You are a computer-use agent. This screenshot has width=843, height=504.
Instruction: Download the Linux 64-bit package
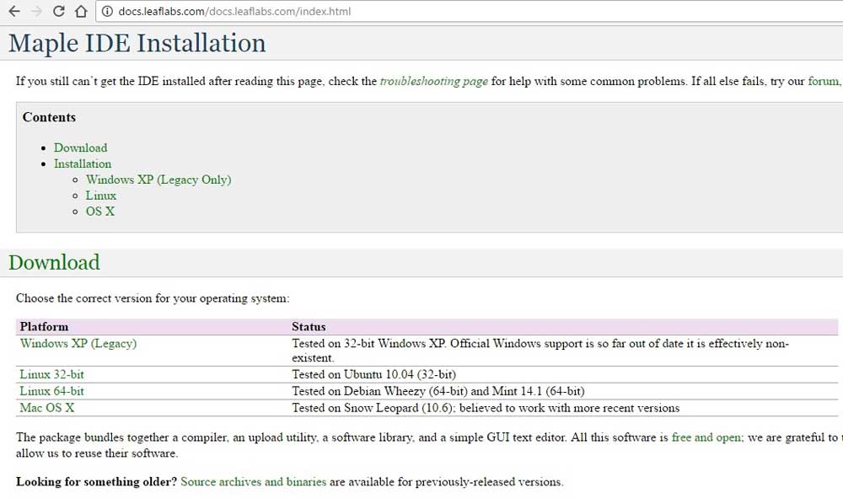coord(52,391)
